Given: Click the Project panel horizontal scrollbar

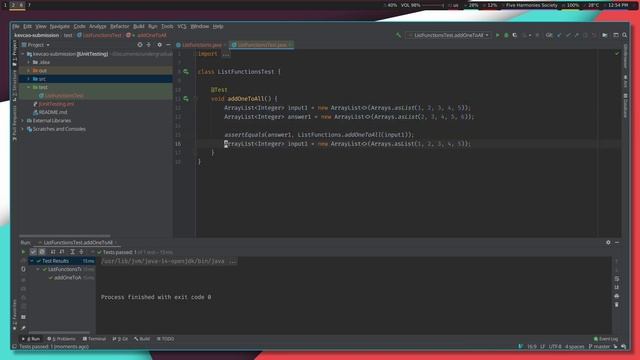Looking at the screenshot, I should [x=64, y=236].
